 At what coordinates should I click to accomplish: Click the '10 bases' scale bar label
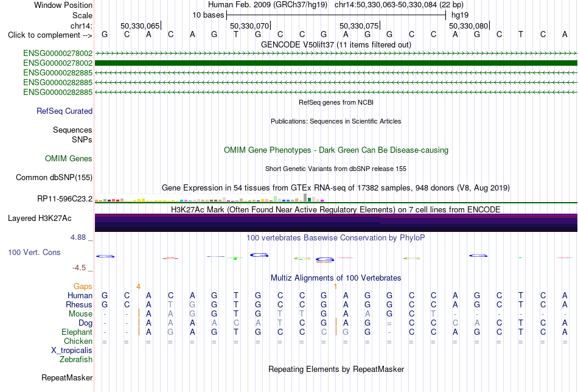pyautogui.click(x=208, y=15)
